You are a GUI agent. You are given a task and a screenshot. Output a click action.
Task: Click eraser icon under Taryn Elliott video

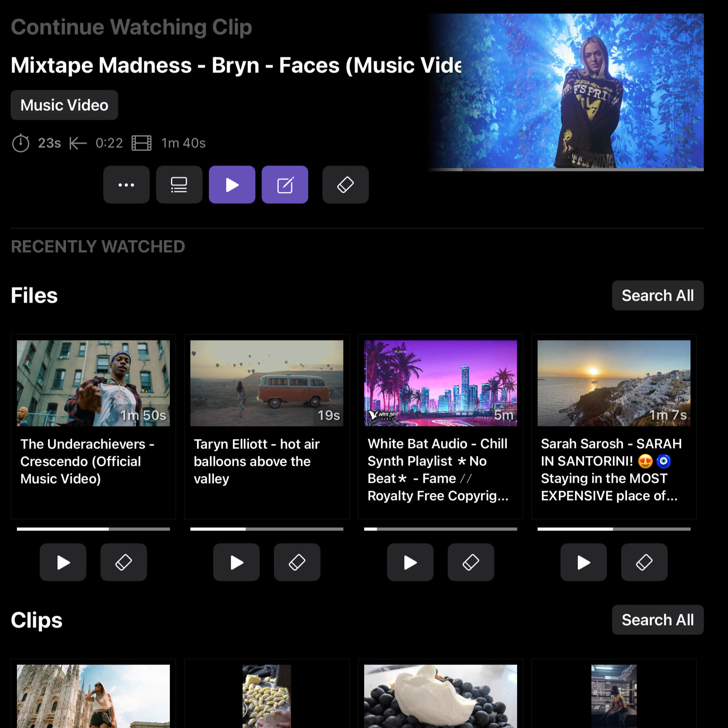click(297, 562)
